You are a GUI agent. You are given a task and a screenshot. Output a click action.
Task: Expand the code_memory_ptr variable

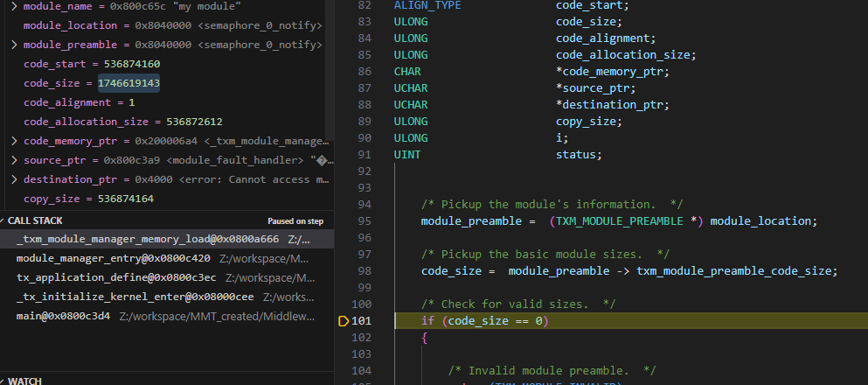coord(14,141)
